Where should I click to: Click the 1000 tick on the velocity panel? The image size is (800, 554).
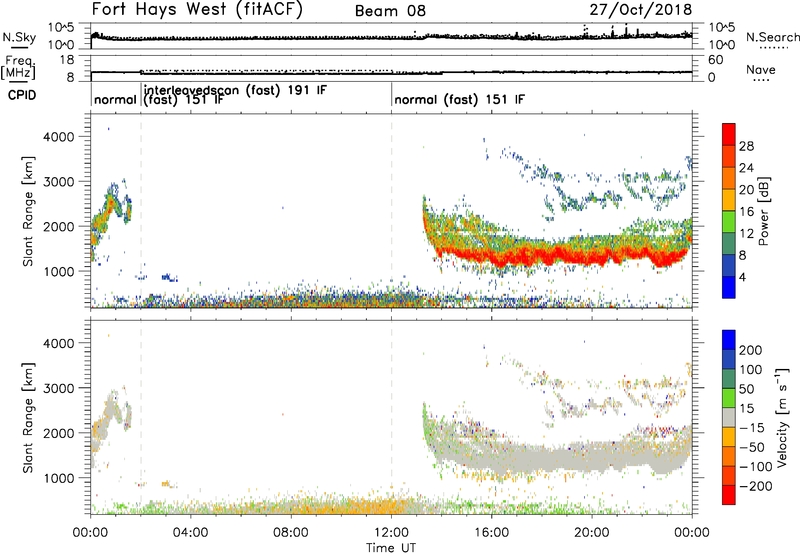tap(59, 478)
